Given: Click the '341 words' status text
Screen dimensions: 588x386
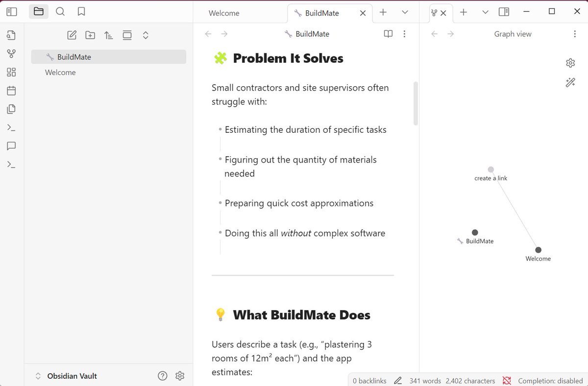Looking at the screenshot, I should tap(425, 381).
